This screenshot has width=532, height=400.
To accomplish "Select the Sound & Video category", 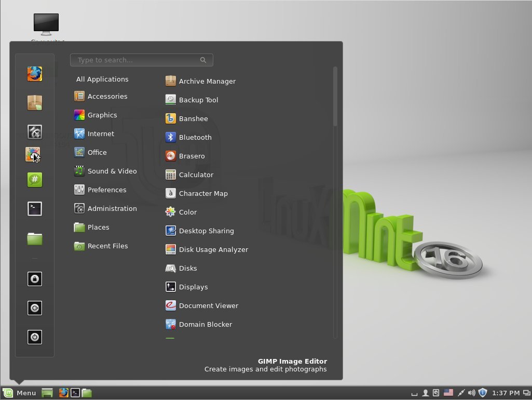I will click(112, 171).
